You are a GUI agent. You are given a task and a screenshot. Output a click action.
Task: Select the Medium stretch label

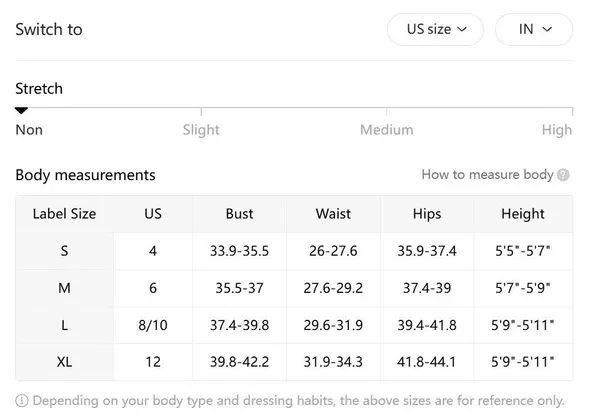click(x=386, y=130)
